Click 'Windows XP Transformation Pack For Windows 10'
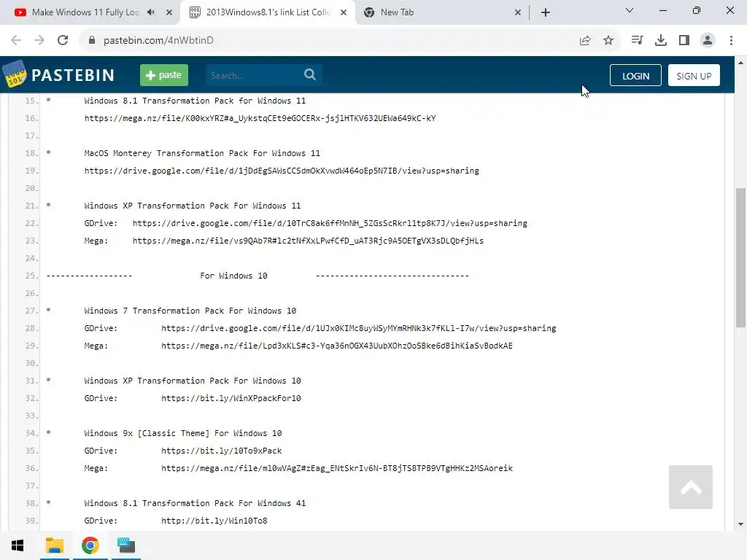Image resolution: width=747 pixels, height=560 pixels. [193, 381]
